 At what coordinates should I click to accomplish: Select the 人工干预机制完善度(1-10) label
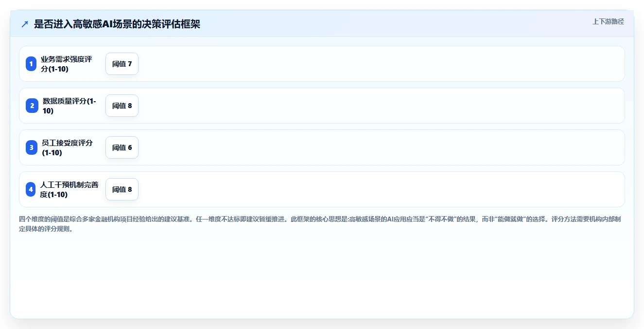pyautogui.click(x=69, y=189)
